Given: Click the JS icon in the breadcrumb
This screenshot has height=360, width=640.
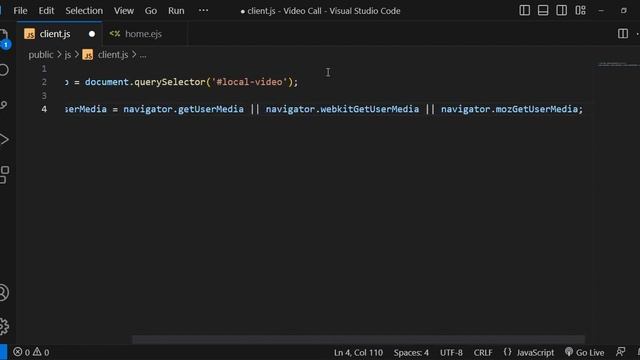Looking at the screenshot, I should tap(87, 55).
